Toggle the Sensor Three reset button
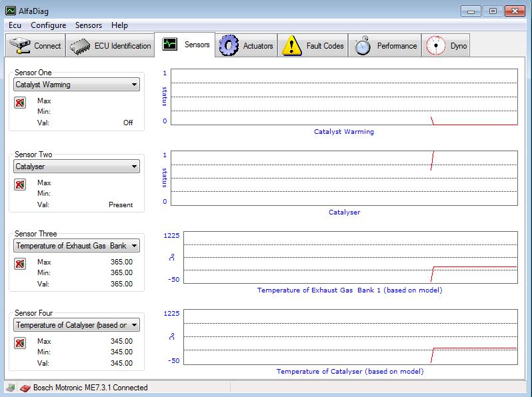The width and height of the screenshot is (532, 397). (20, 264)
